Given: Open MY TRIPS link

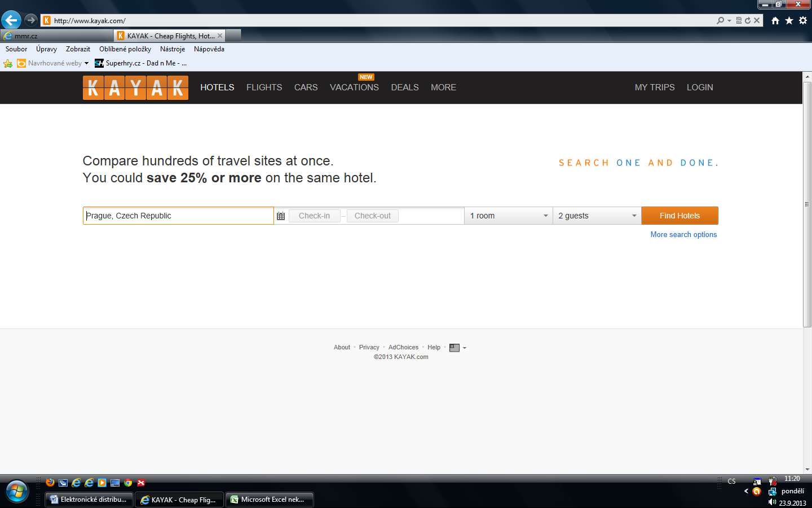Looking at the screenshot, I should tap(655, 87).
